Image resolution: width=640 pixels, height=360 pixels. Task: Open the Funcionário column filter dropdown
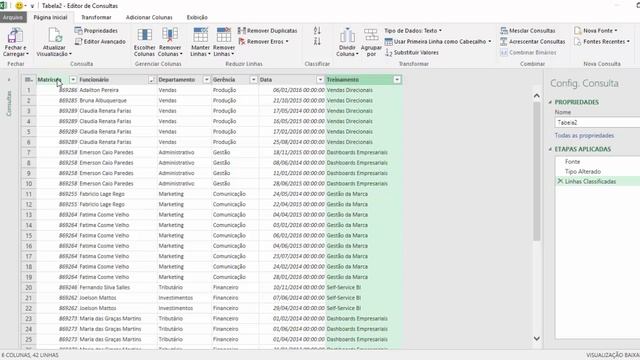pyautogui.click(x=151, y=80)
